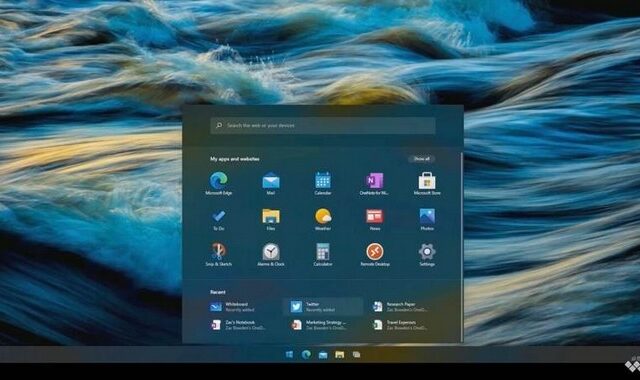
Task: Open the Mail app
Action: pos(271,184)
